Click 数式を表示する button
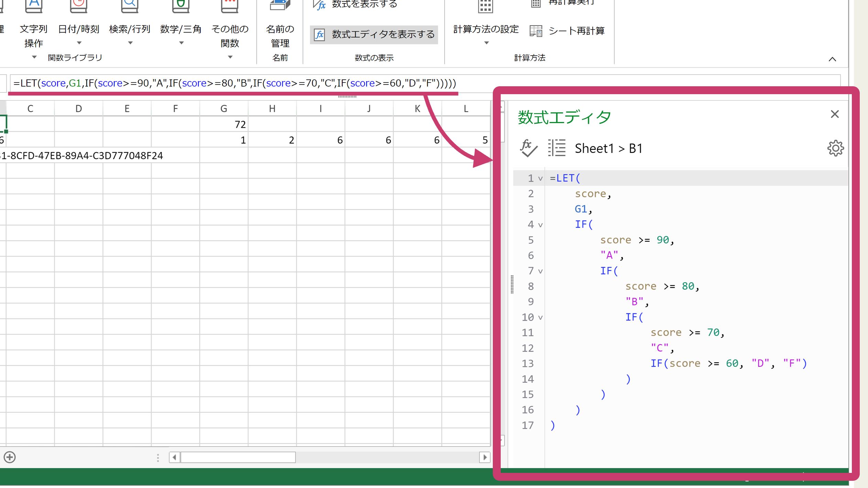The width and height of the screenshot is (868, 488). 355,4
